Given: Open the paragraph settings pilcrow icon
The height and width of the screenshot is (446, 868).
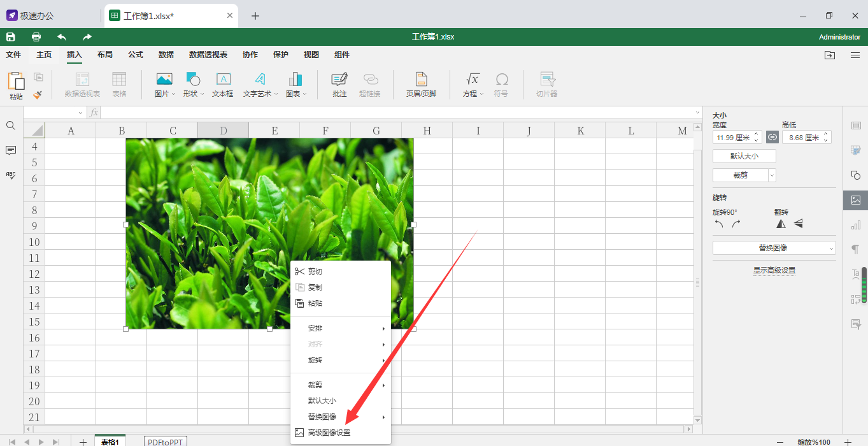Looking at the screenshot, I should pyautogui.click(x=856, y=249).
